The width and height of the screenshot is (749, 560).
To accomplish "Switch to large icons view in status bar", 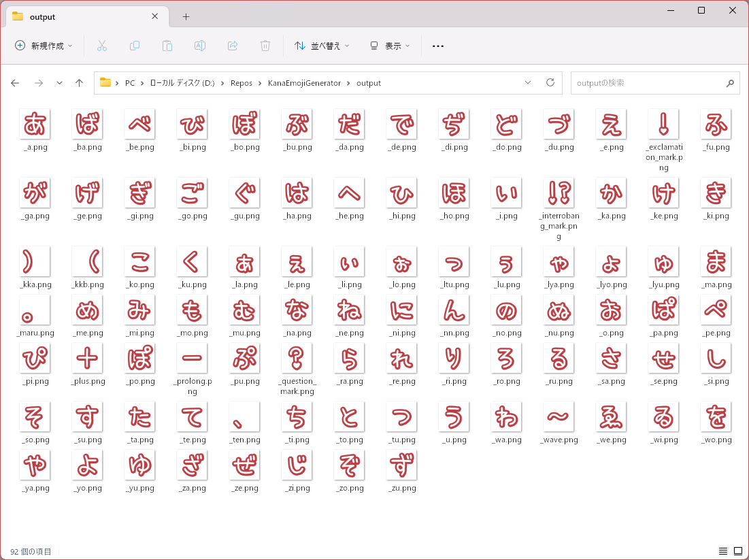I will (737, 551).
